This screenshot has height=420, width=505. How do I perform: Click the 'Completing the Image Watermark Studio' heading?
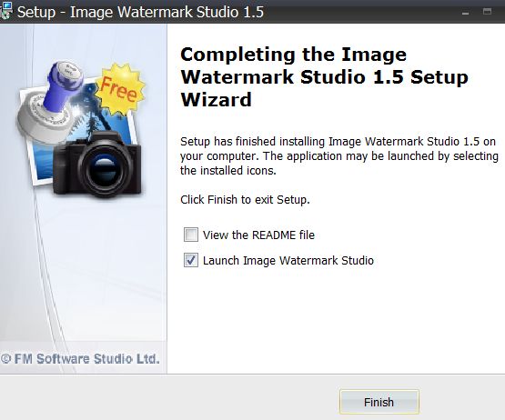pos(324,77)
